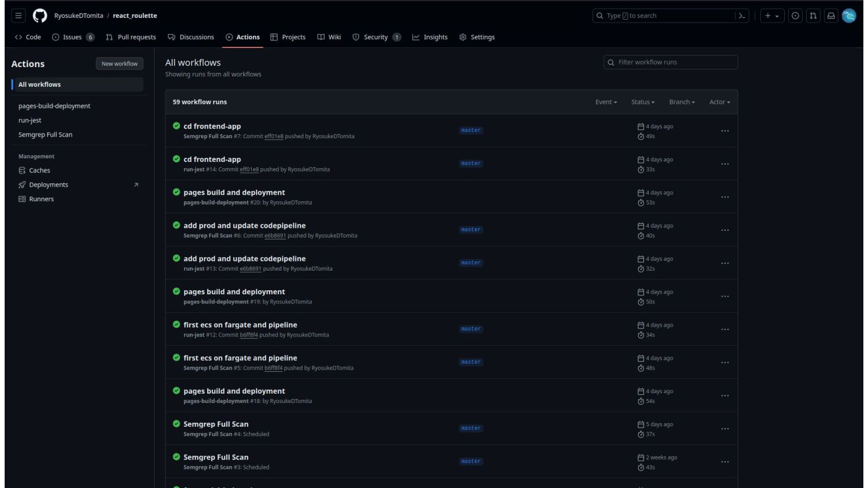Focus the Filter workflow runs field
This screenshot has height=488, width=868.
coord(671,62)
